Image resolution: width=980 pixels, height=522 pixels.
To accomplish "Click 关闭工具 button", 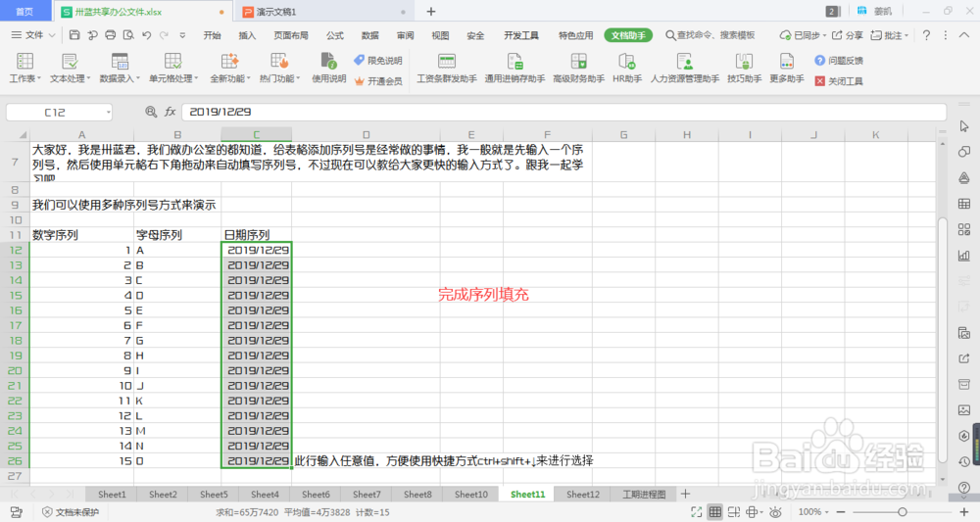I will pos(839,81).
